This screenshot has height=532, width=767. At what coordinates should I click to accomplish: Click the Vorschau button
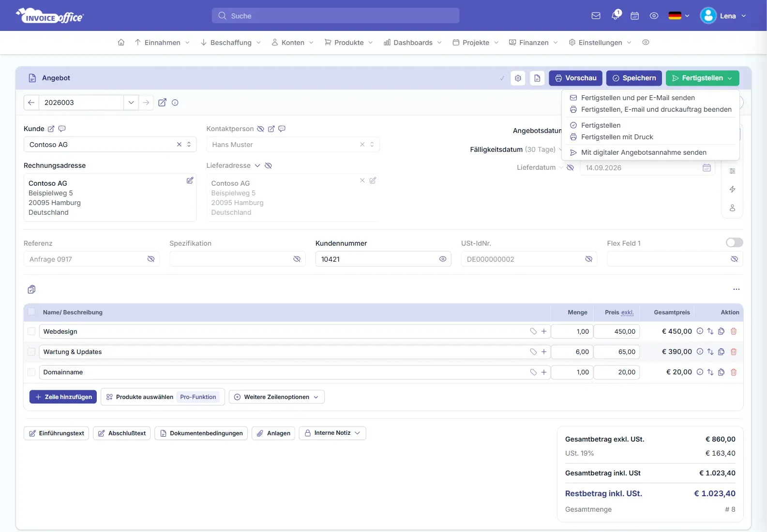(575, 78)
